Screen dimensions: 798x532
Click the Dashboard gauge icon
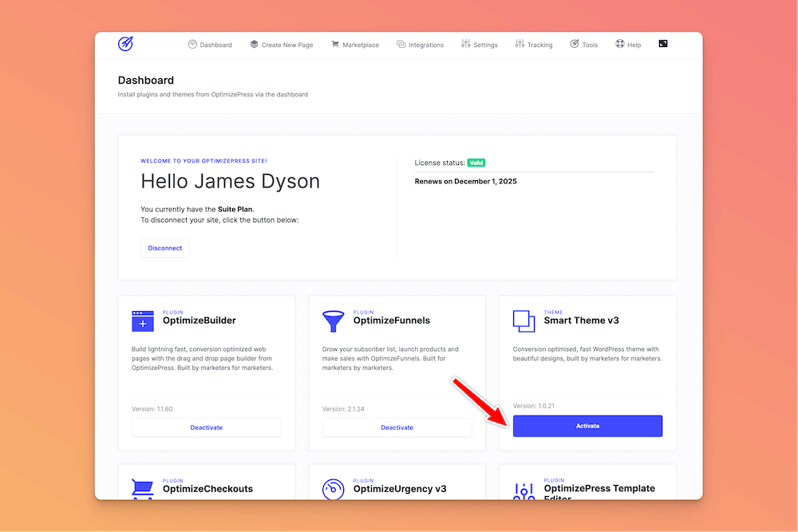[192, 44]
